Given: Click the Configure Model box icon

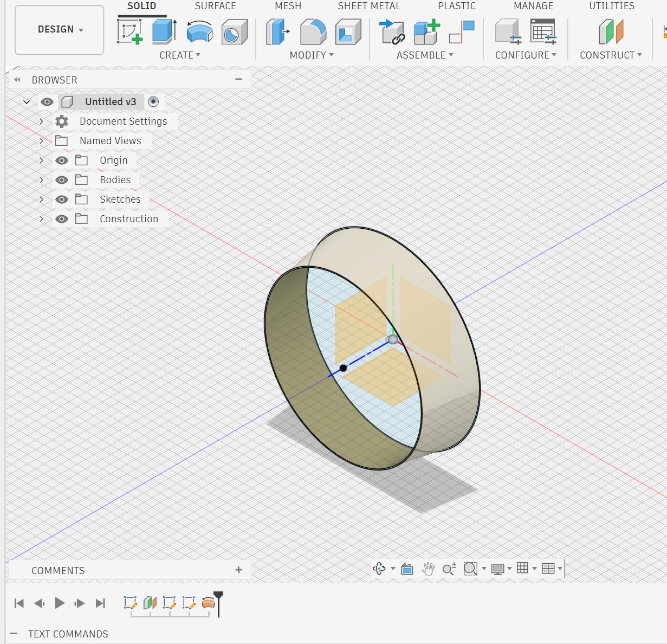Looking at the screenshot, I should pos(508,31).
